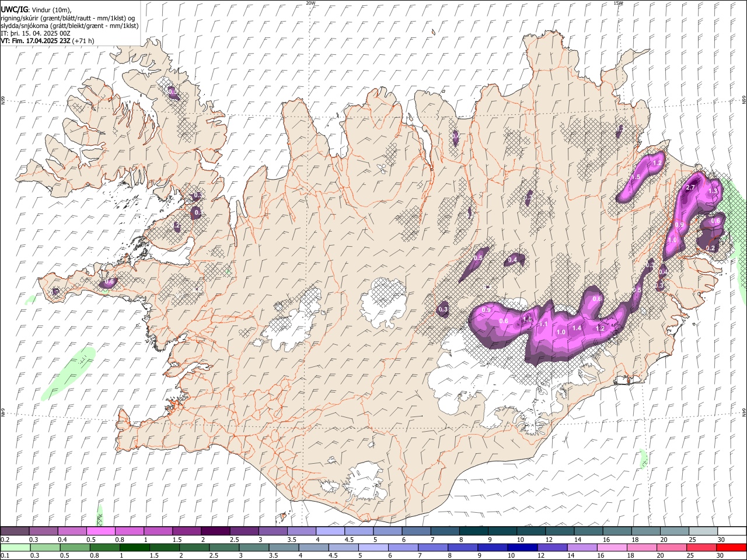Select deep blue bottom-row swatch between 10 and 12
Screen dimensions: 747x560
pos(522,547)
